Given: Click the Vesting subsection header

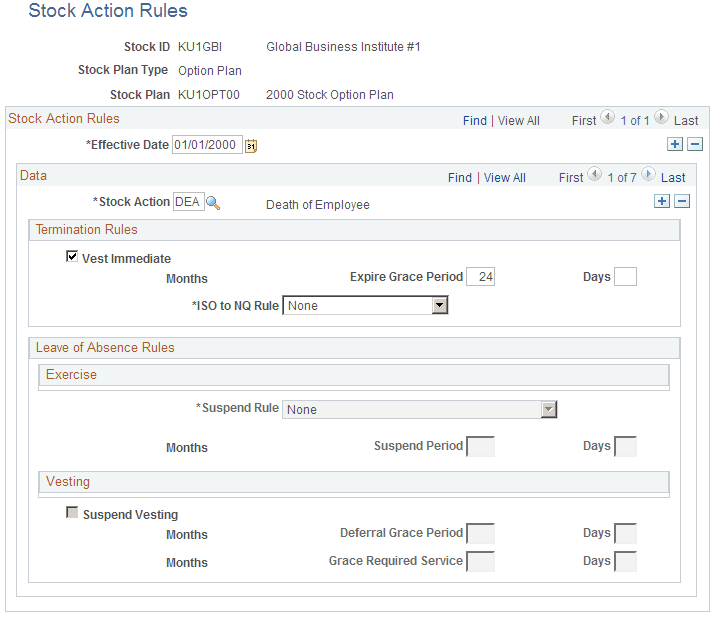Looking at the screenshot, I should [x=354, y=482].
